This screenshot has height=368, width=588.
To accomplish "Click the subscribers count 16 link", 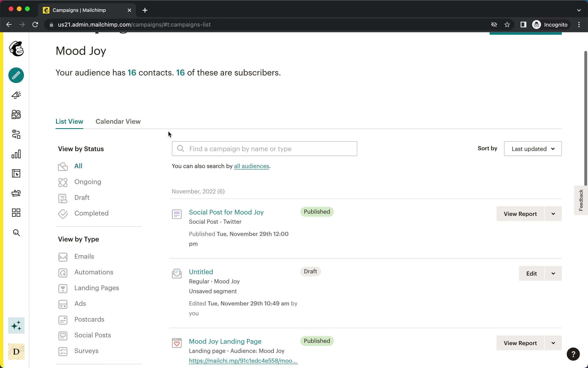I will coord(180,73).
